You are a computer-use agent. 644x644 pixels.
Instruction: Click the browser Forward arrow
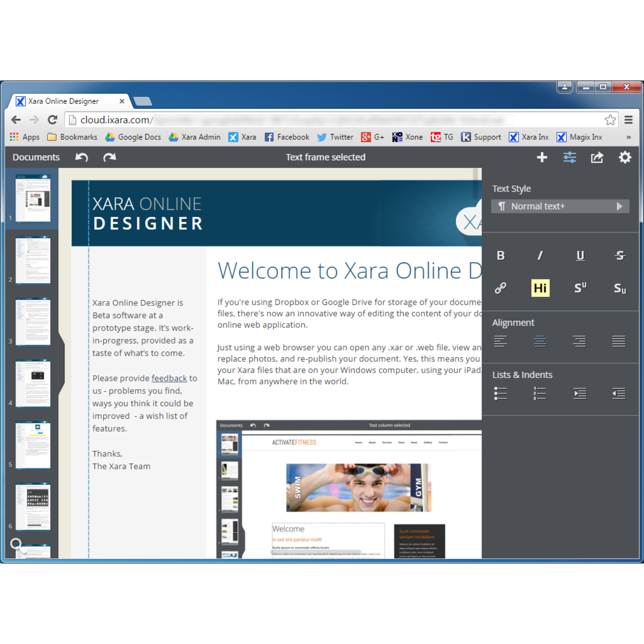click(x=34, y=120)
